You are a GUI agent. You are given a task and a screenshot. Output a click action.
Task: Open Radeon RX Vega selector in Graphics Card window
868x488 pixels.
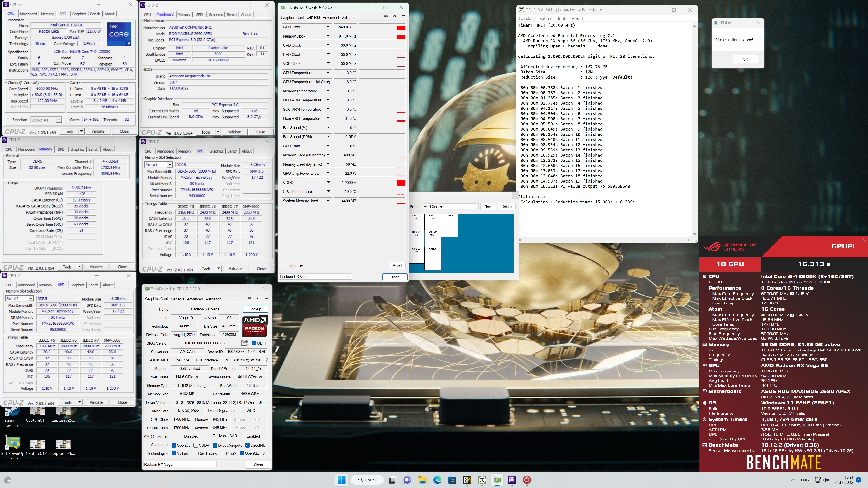180,464
